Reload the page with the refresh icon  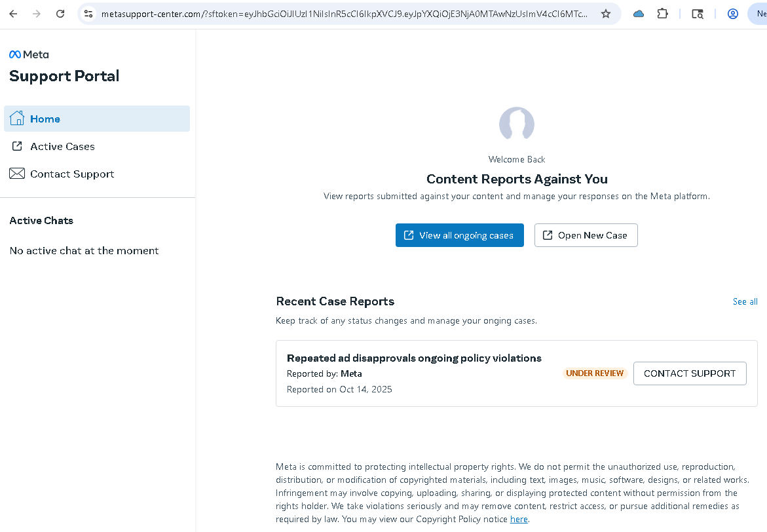pos(60,13)
